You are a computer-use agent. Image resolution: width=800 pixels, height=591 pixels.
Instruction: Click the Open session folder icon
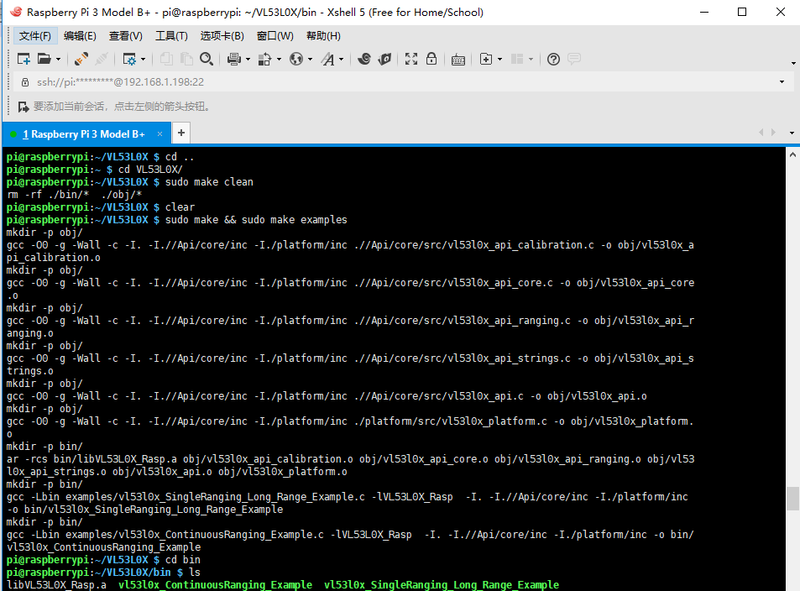tap(44, 59)
